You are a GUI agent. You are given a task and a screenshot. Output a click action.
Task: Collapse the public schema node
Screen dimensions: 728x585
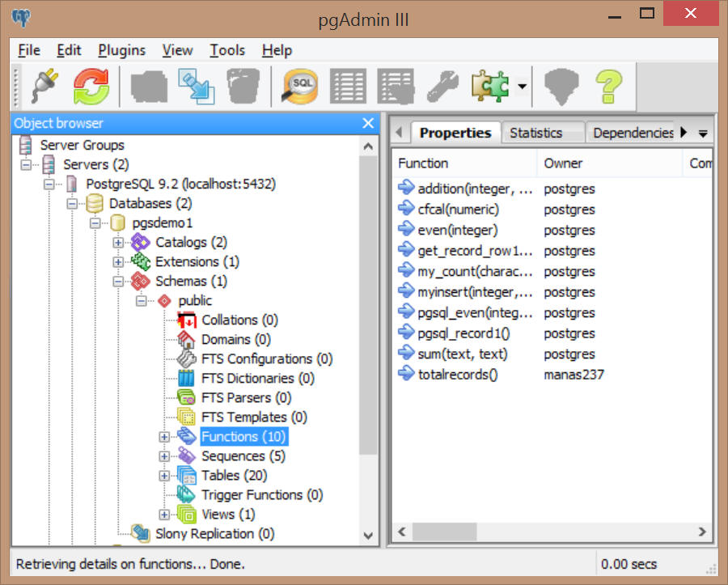click(x=142, y=301)
